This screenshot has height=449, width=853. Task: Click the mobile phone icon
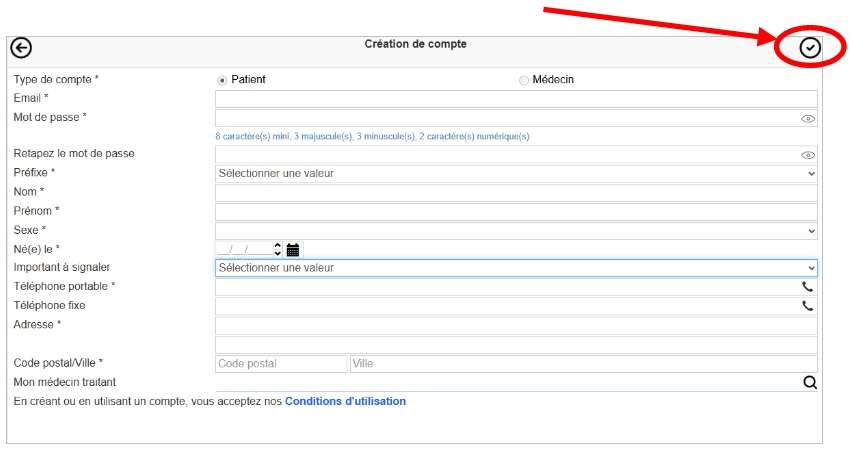coord(808,287)
